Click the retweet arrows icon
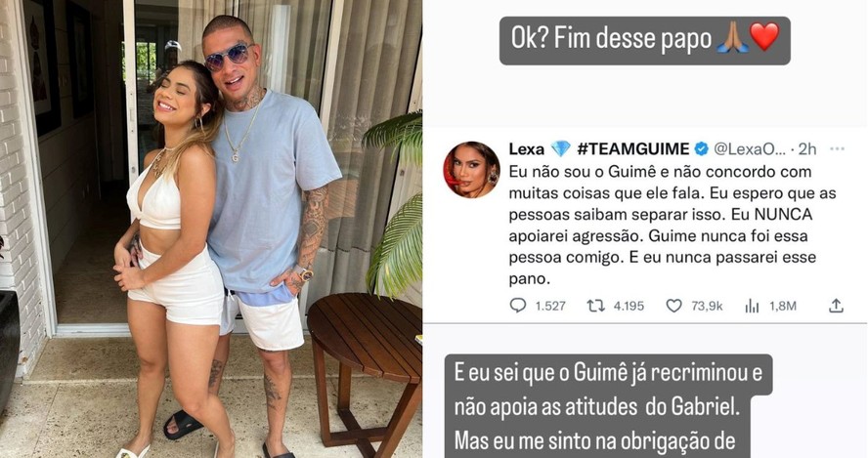868x458 pixels. [595, 306]
